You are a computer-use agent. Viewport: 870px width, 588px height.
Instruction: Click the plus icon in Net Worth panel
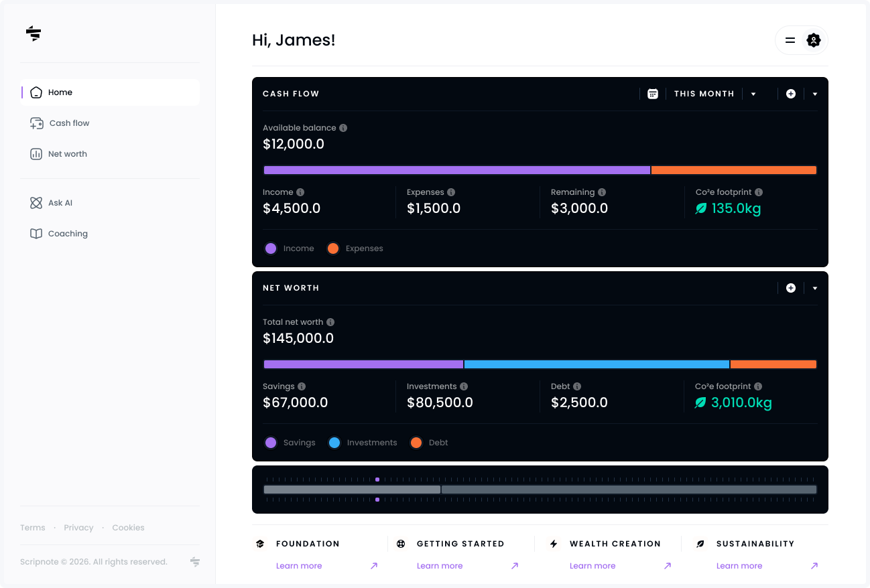(x=791, y=288)
